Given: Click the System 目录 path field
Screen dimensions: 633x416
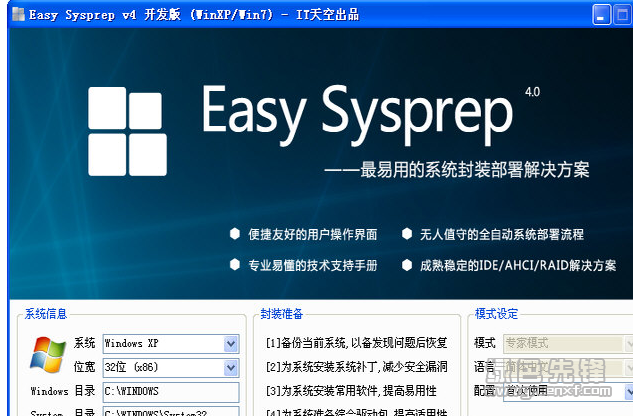Looking at the screenshot, I should coord(170,411).
